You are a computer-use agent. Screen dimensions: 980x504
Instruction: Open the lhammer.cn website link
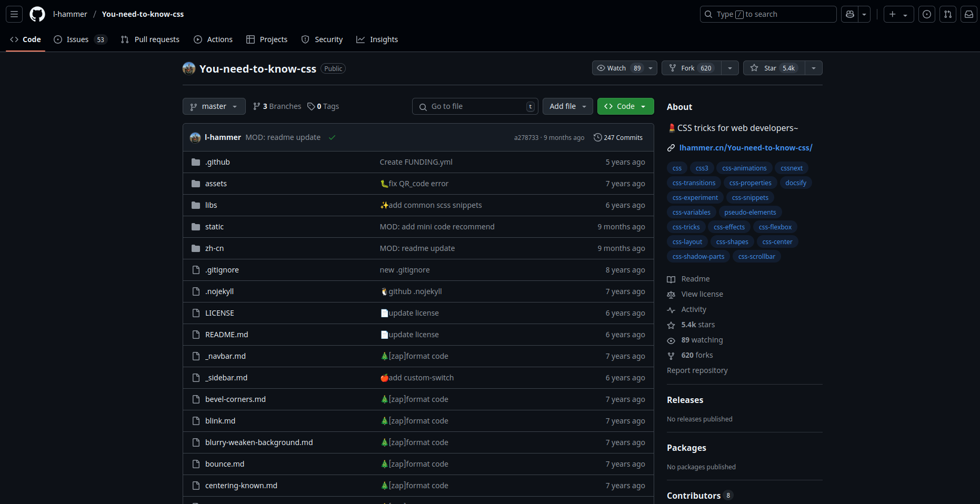(x=746, y=148)
